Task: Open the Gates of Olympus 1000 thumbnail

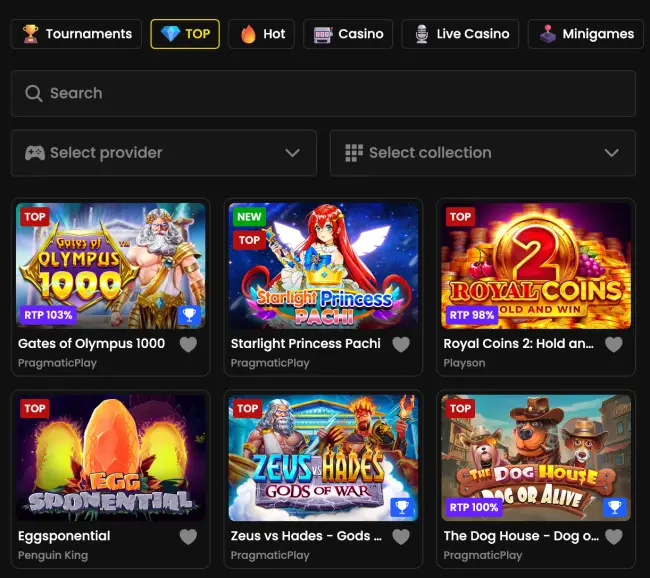Action: click(111, 266)
